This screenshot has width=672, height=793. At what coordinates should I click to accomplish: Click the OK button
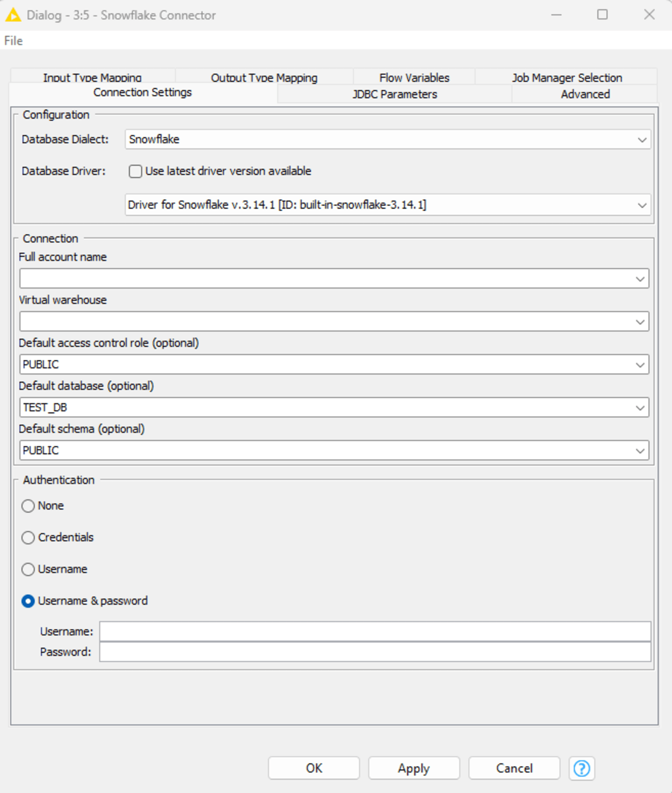pos(314,768)
